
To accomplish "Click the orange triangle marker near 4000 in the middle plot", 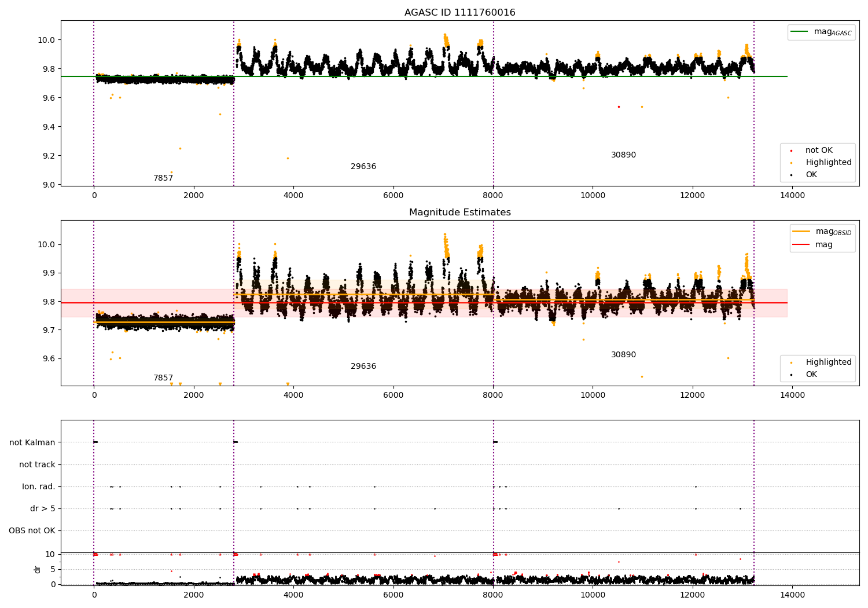I will tap(288, 384).
